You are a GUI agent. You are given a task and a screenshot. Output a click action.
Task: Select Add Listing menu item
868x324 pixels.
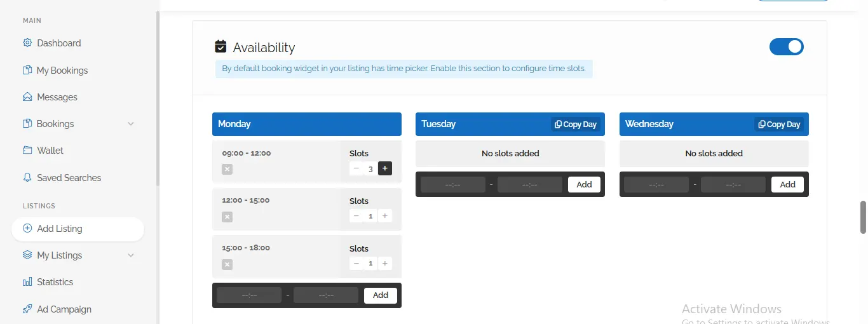(60, 229)
